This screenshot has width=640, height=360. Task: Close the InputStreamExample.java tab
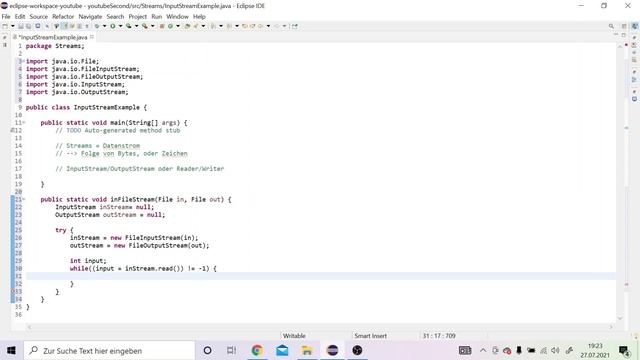click(92, 37)
